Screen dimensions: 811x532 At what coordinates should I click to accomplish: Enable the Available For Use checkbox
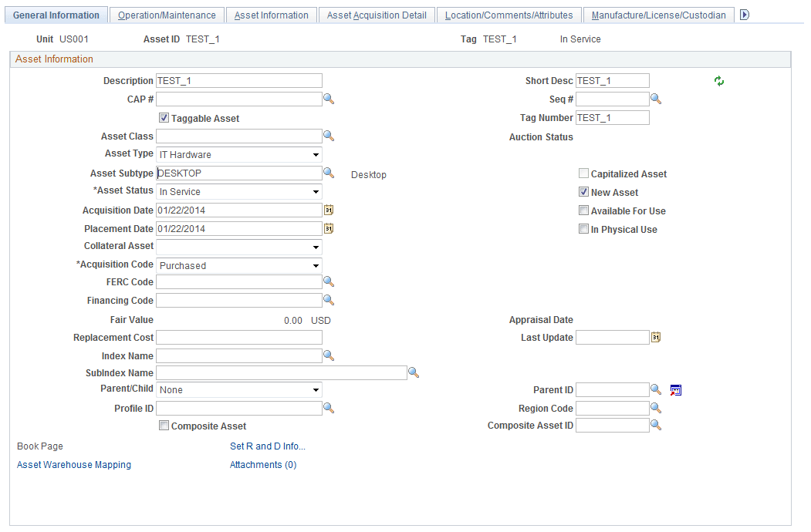[584, 210]
